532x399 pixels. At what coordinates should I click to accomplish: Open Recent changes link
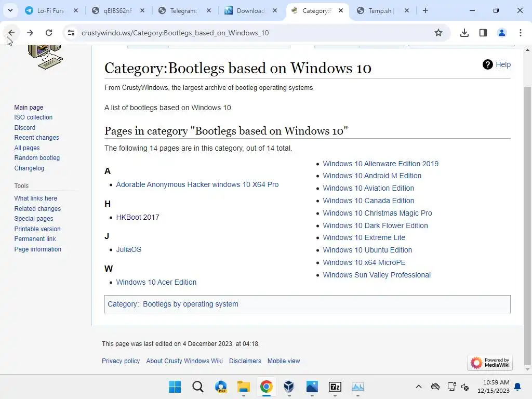pyautogui.click(x=37, y=137)
